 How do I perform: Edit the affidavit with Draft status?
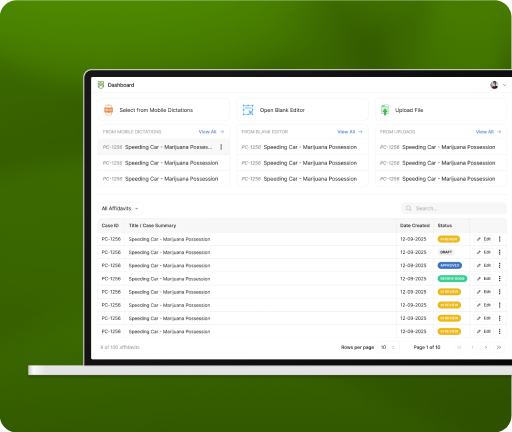[x=484, y=252]
